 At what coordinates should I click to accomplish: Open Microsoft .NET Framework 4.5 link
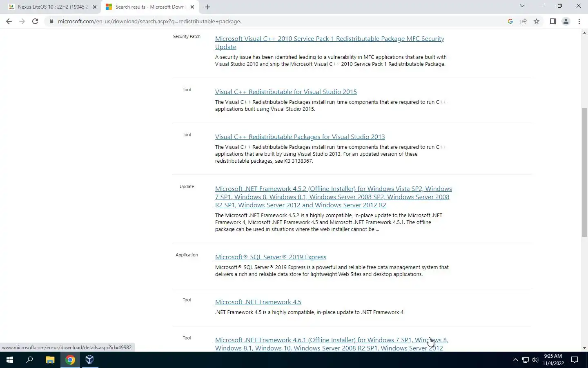pyautogui.click(x=258, y=302)
